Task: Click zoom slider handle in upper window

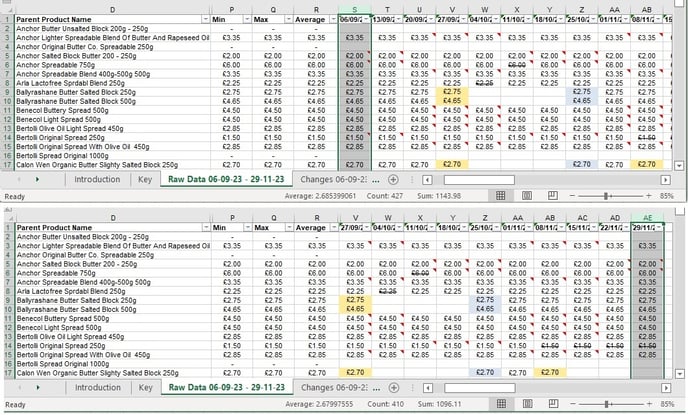Action: pos(606,196)
